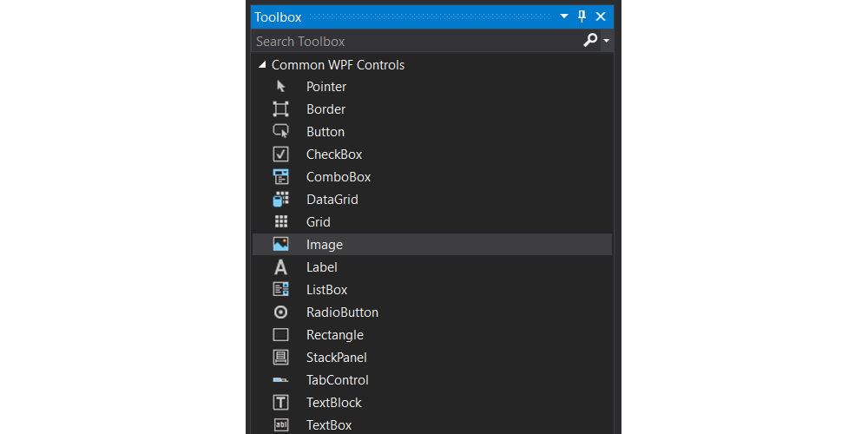Select the "DataGrid" text label
This screenshot has height=434, width=868.
click(x=332, y=200)
